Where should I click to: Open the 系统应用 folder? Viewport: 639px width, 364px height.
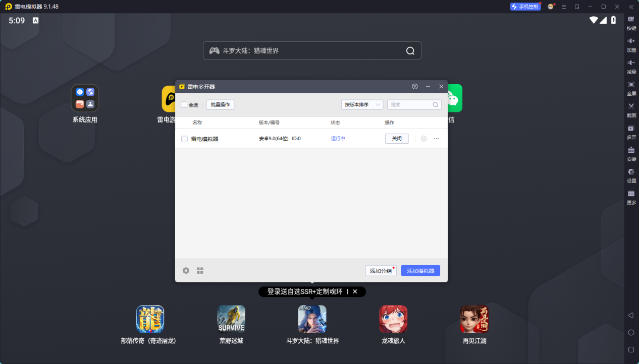coord(85,98)
